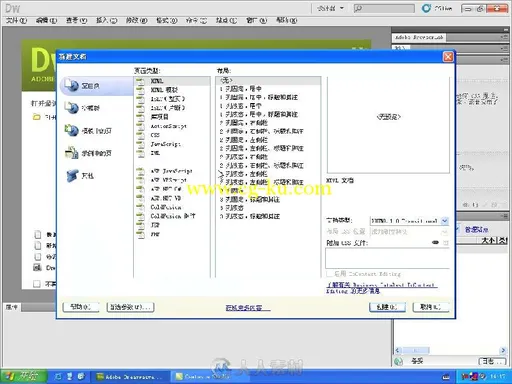
Task: Click the icon beside CSS page type
Action: (141, 135)
